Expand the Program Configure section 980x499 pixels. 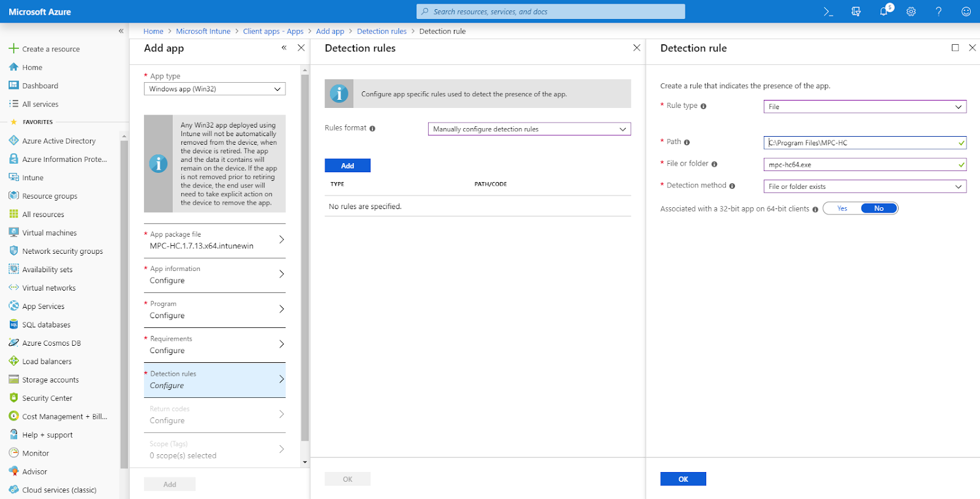(x=214, y=310)
